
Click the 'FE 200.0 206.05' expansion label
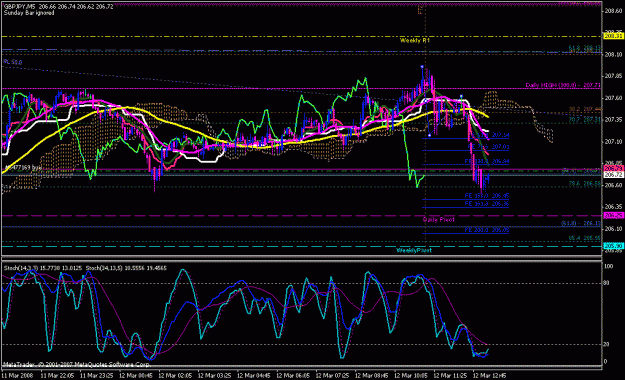click(487, 230)
